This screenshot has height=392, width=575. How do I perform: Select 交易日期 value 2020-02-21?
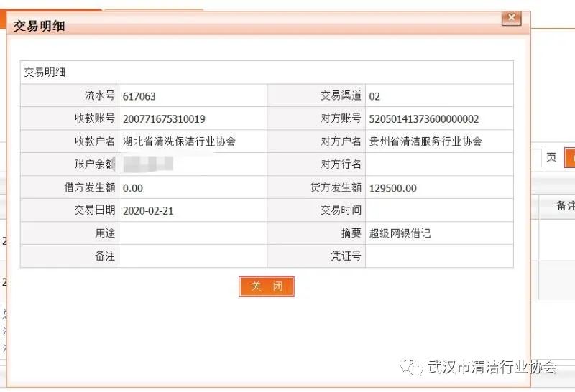coord(148,211)
